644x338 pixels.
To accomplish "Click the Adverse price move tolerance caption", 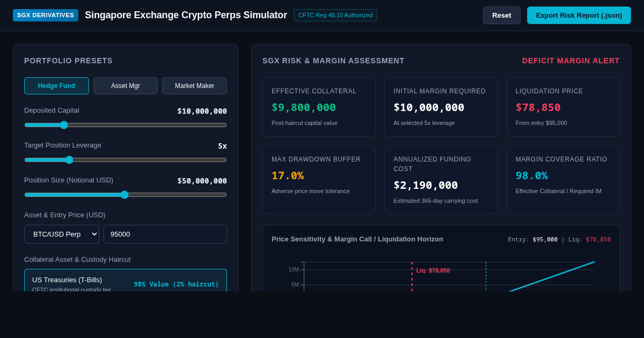I will pyautogui.click(x=310, y=191).
